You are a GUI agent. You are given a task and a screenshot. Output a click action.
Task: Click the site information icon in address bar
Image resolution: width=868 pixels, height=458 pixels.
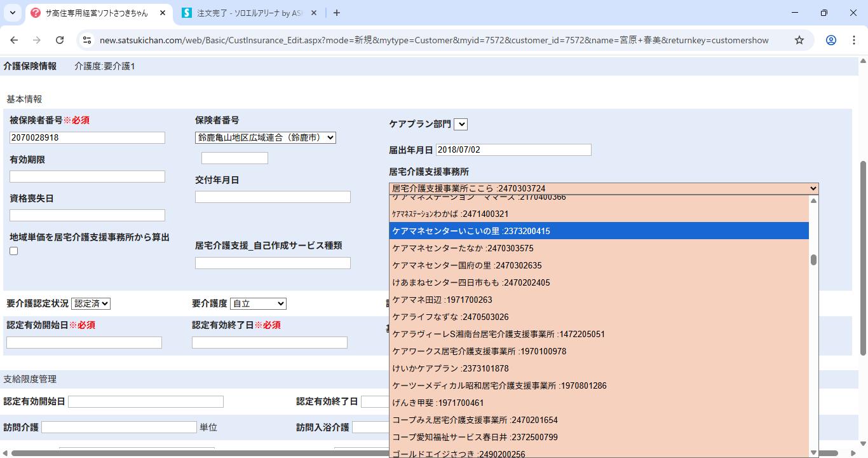point(87,40)
